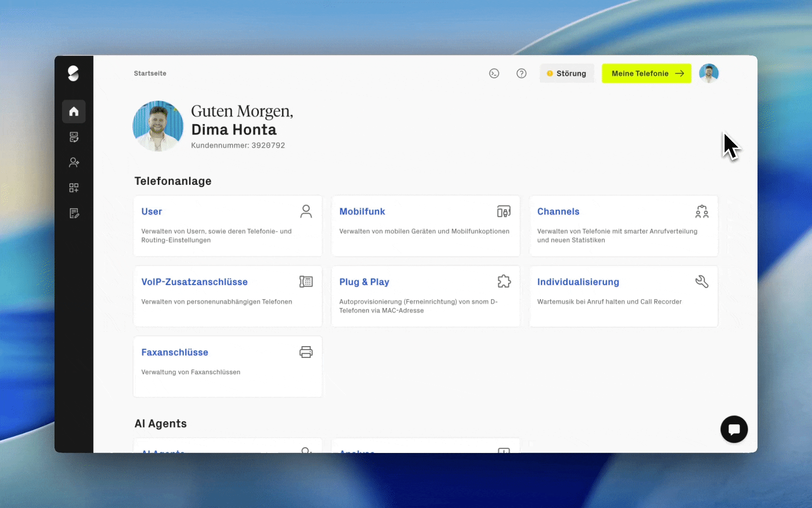Click 'Verwalten von personenunabhängigen Telefonen' text
Screen dimensions: 812x508
[217, 302]
